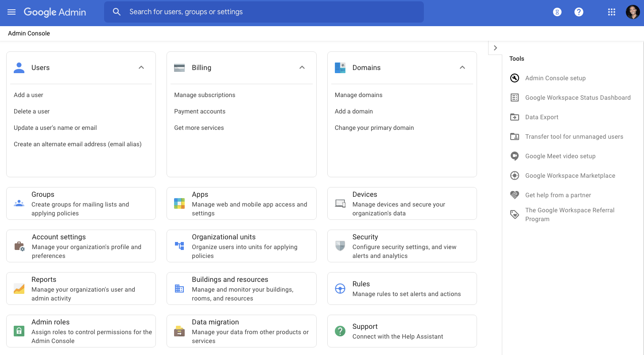644x355 pixels.
Task: Click the Billing card icon
Action: click(179, 67)
